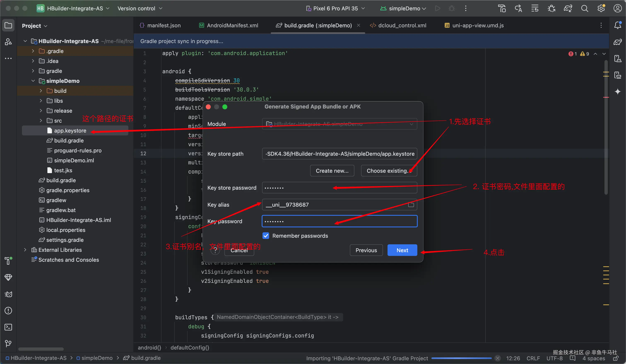The image size is (626, 364).
Task: Open the Logcat tool window icon
Action: (x=8, y=294)
